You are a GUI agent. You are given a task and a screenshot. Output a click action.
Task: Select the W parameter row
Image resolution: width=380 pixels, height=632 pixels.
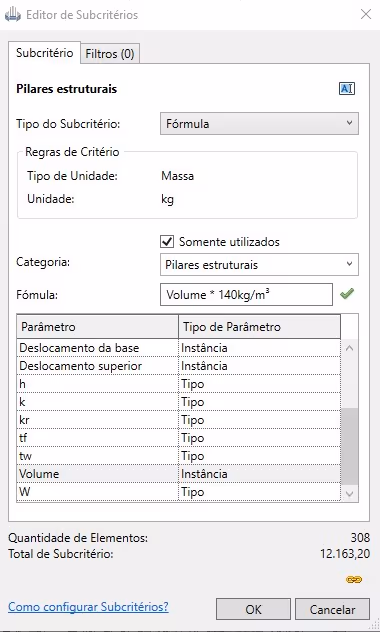179,492
